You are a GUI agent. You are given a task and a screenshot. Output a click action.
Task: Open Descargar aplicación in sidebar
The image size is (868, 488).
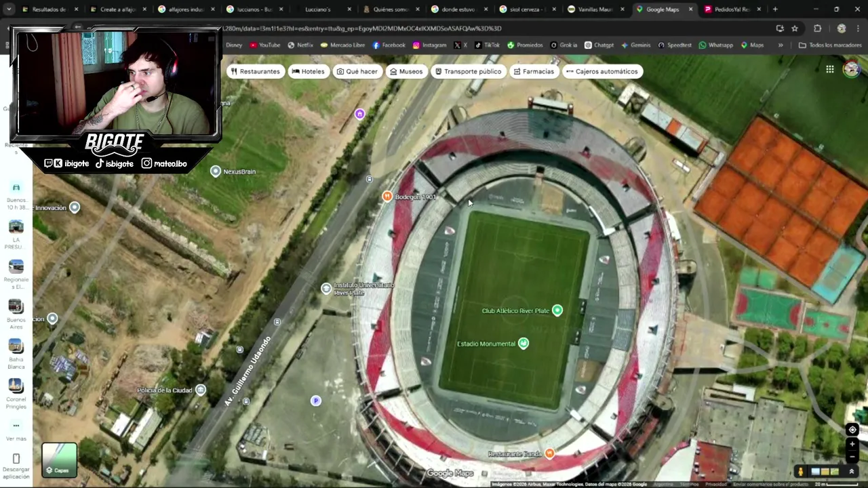tap(16, 466)
